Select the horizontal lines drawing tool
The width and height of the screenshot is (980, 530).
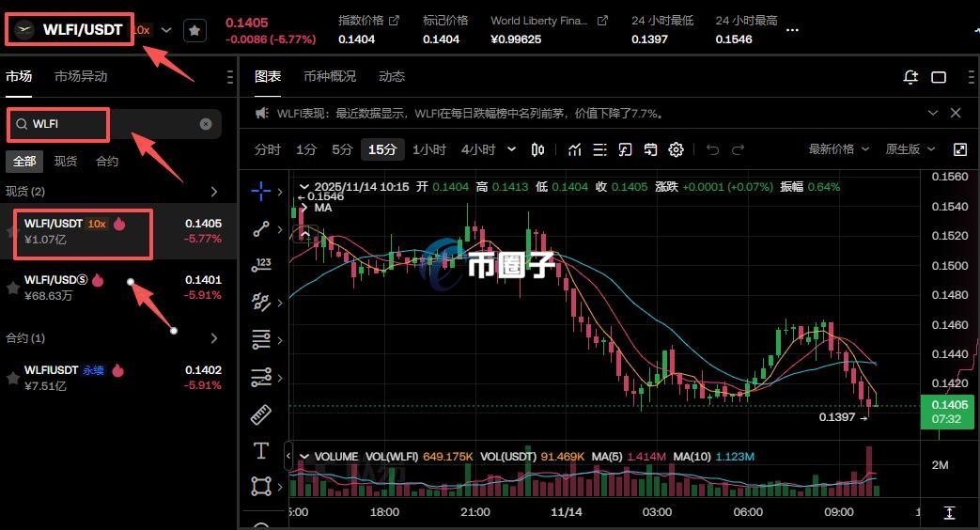click(x=260, y=340)
